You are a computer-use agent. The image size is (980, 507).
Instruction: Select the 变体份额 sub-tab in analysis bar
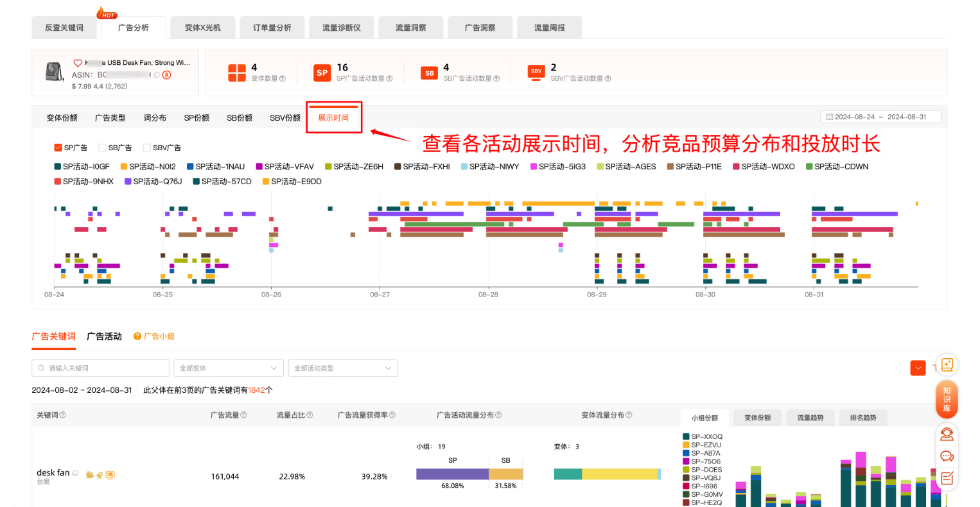(62, 118)
